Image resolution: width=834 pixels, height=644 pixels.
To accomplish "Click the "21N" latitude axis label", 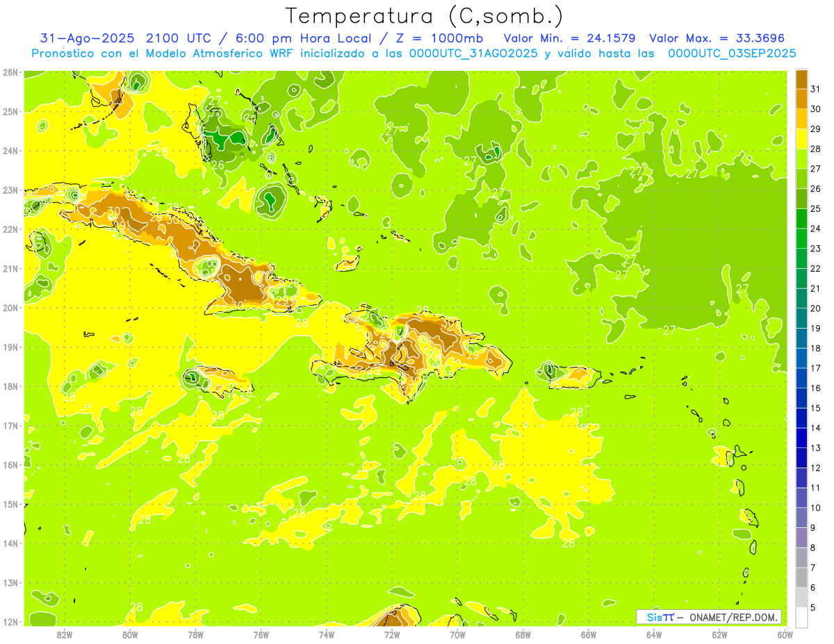I will (x=10, y=268).
